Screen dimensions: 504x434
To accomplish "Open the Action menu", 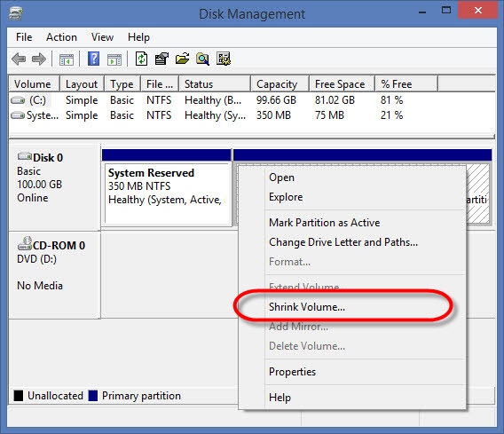I will [x=61, y=37].
